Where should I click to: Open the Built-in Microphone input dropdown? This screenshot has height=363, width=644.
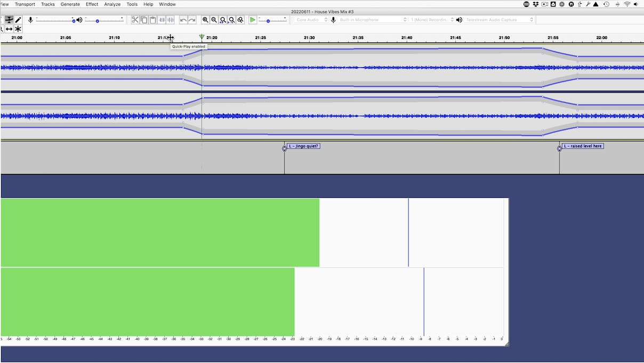click(x=372, y=20)
